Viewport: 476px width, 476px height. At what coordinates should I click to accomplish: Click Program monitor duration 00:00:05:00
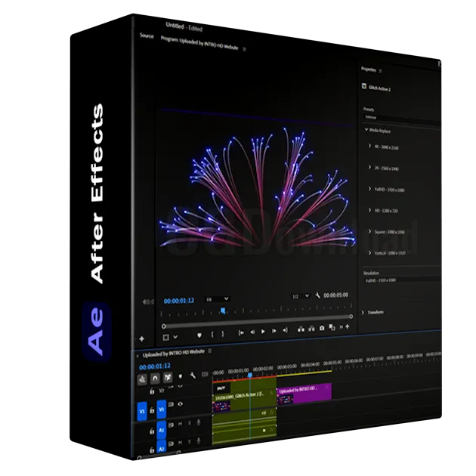point(335,295)
